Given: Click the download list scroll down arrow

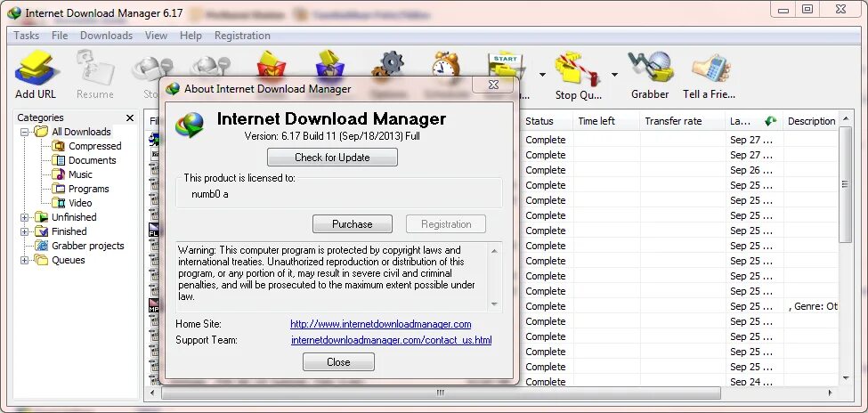Looking at the screenshot, I should point(846,378).
